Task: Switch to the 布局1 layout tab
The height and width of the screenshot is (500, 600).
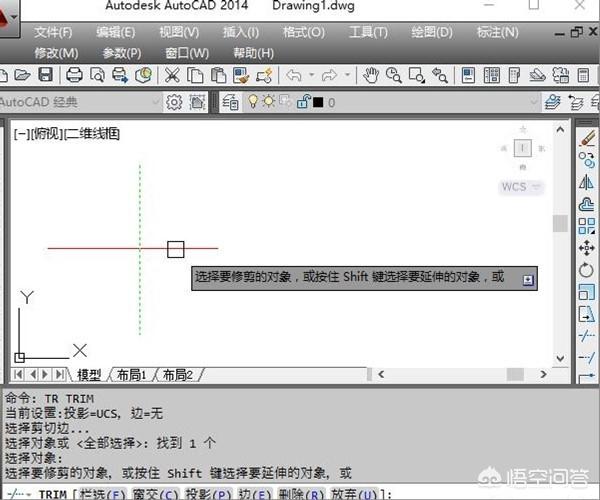Action: pos(132,375)
